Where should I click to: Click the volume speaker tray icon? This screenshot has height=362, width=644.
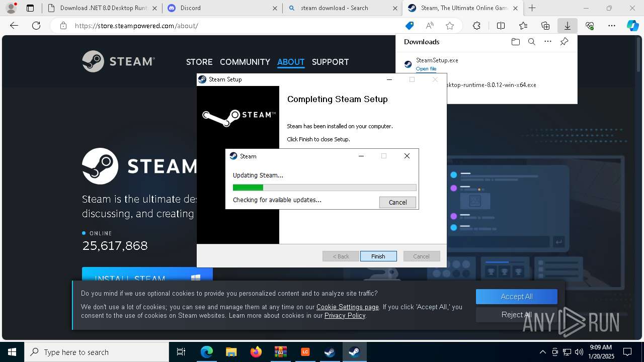point(579,352)
